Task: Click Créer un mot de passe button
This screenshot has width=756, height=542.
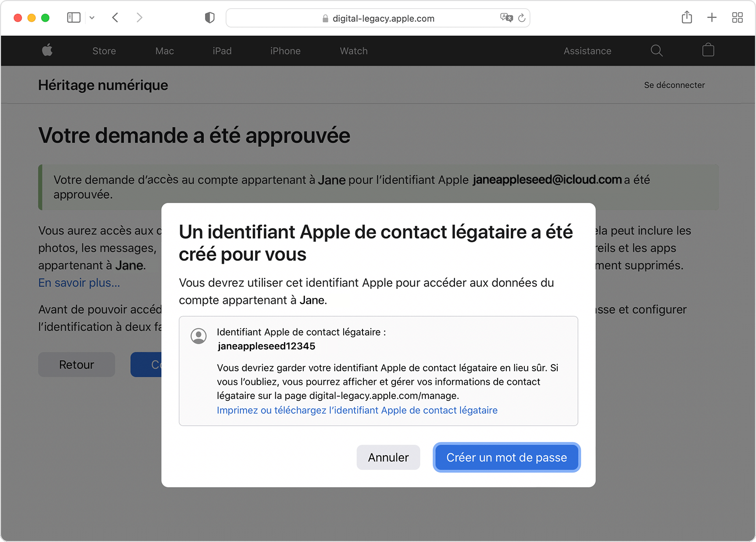Action: coord(506,457)
